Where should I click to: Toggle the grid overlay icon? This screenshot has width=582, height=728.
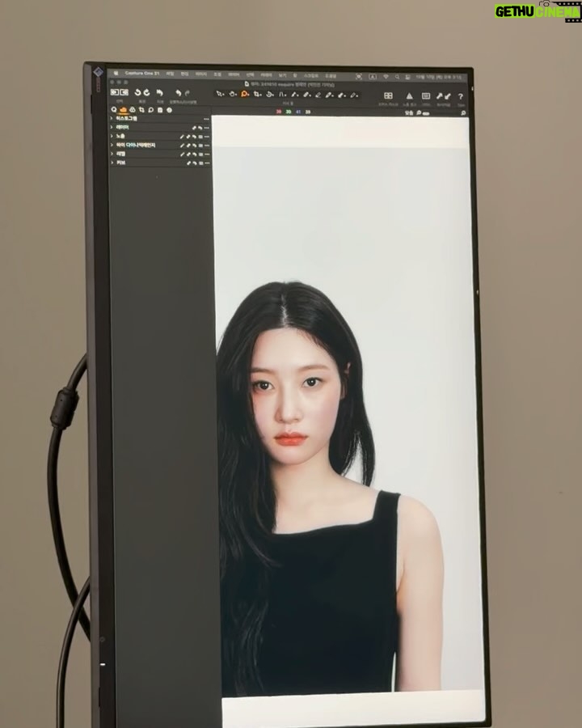pyautogui.click(x=388, y=95)
